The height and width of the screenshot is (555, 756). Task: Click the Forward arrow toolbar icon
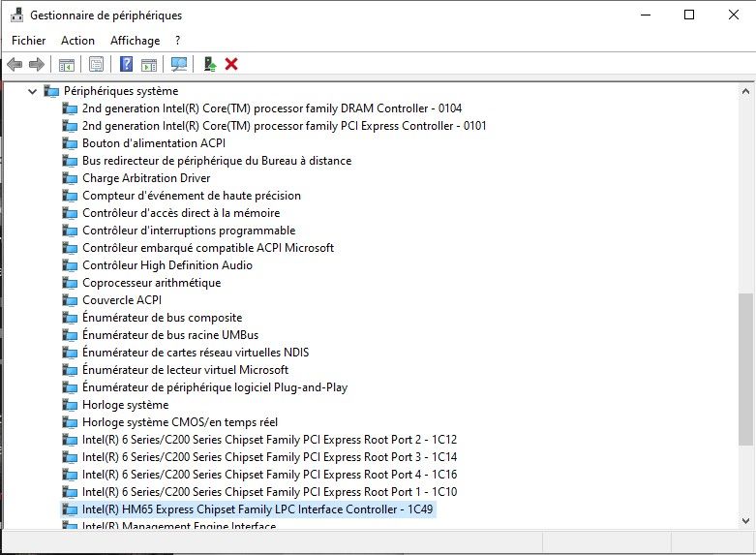click(37, 64)
